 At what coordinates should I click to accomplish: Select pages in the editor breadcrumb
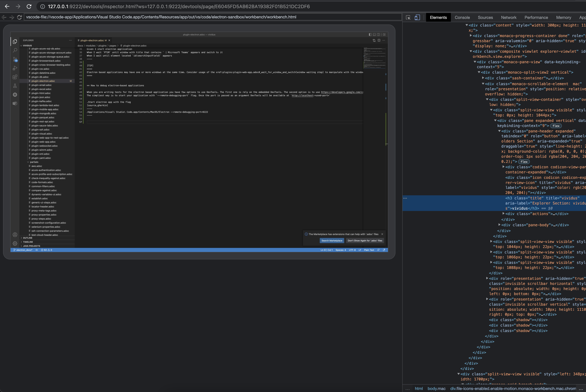click(113, 46)
